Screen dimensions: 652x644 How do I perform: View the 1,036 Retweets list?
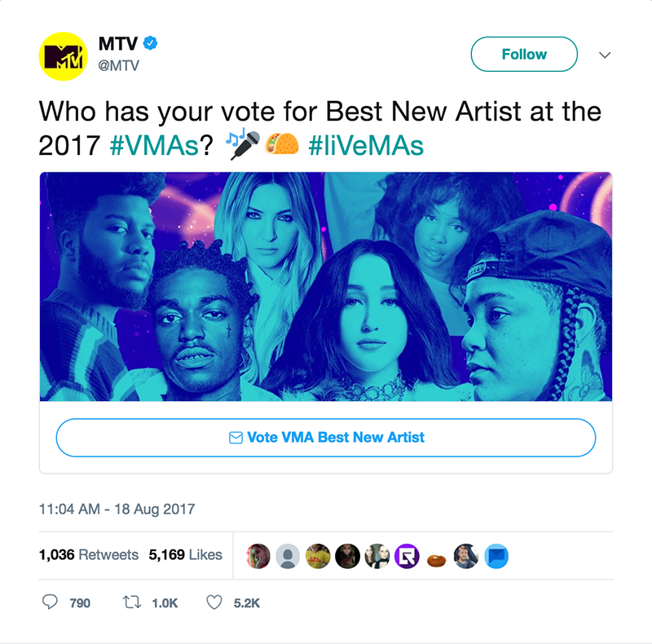click(x=89, y=554)
